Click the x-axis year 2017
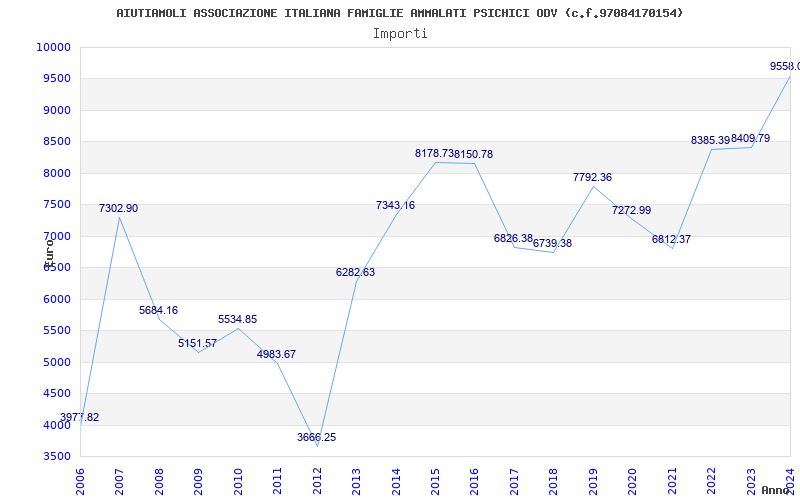This screenshot has width=800, height=500. [x=515, y=481]
